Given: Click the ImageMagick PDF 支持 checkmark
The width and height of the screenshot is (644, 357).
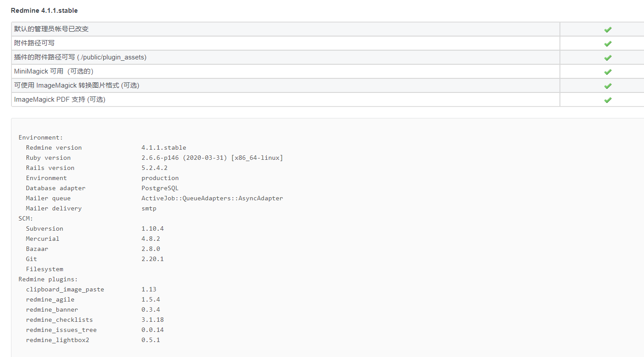Looking at the screenshot, I should (607, 100).
